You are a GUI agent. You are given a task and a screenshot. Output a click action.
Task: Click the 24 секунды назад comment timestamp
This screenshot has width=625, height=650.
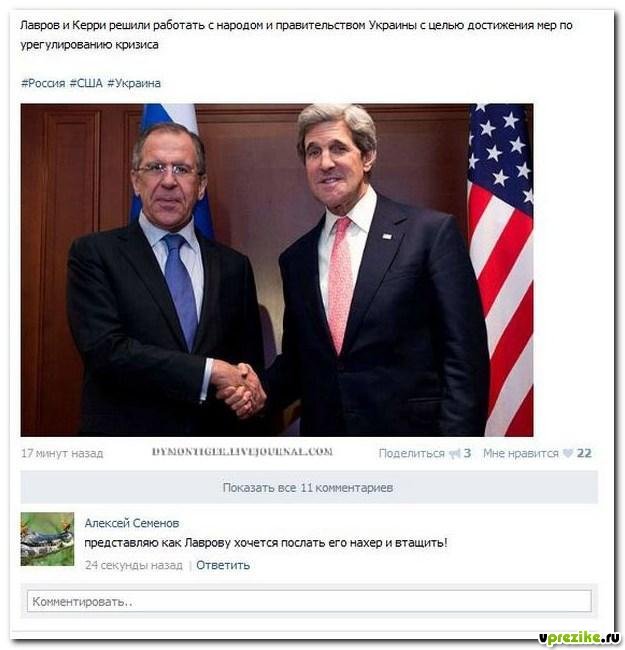pyautogui.click(x=133, y=565)
